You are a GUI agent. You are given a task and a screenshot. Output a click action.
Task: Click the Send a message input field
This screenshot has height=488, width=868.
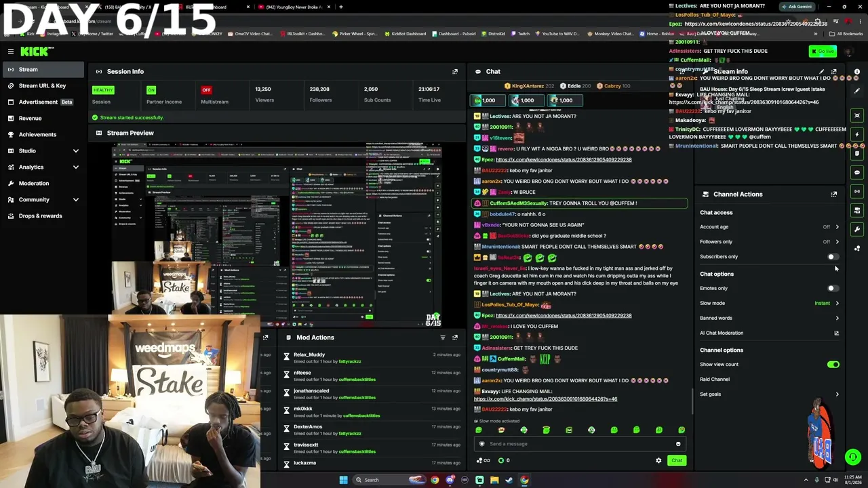coord(580,444)
